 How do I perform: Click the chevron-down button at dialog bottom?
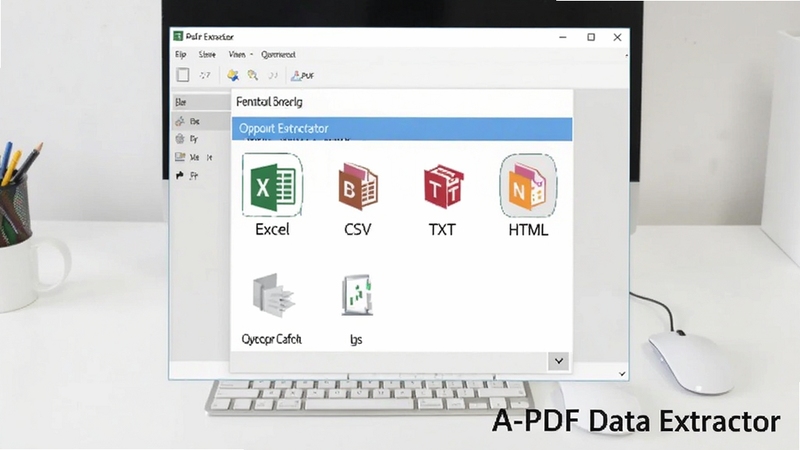click(559, 361)
